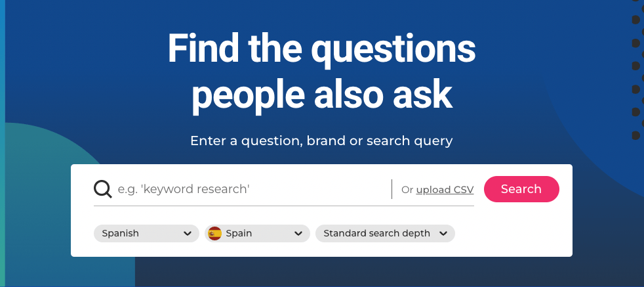Click the pink Search button
Screen dimensions: 644x287
(521, 189)
